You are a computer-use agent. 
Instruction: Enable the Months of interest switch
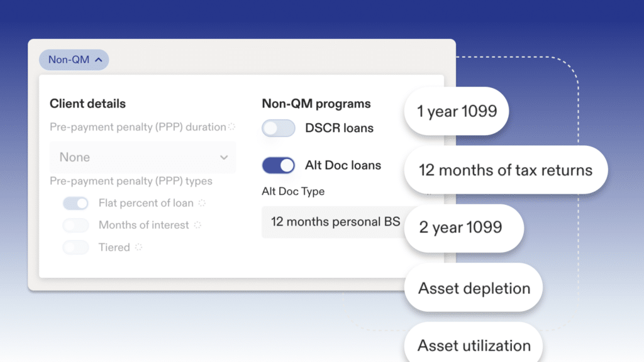coord(75,225)
